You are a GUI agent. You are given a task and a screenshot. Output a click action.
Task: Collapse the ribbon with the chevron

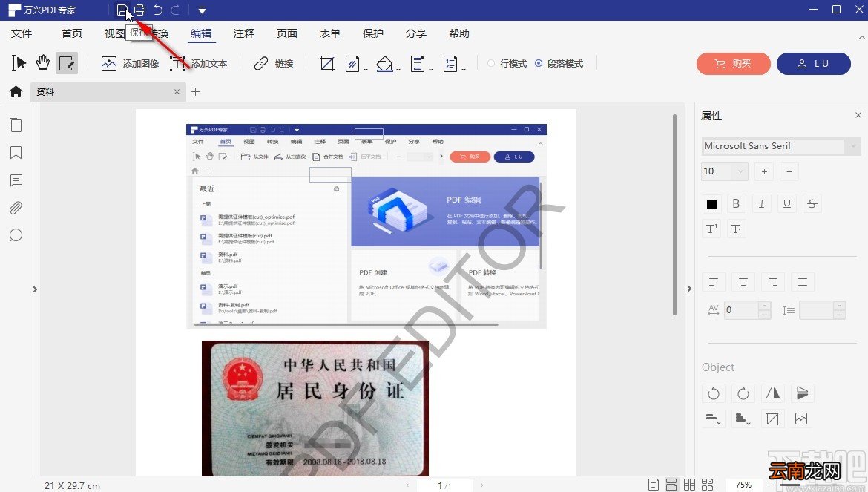tap(862, 38)
